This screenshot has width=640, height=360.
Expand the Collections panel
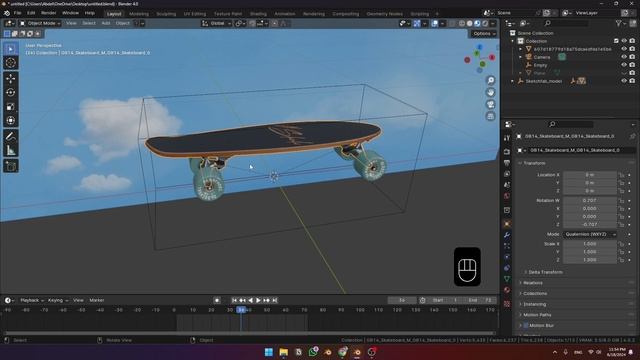[x=534, y=293]
